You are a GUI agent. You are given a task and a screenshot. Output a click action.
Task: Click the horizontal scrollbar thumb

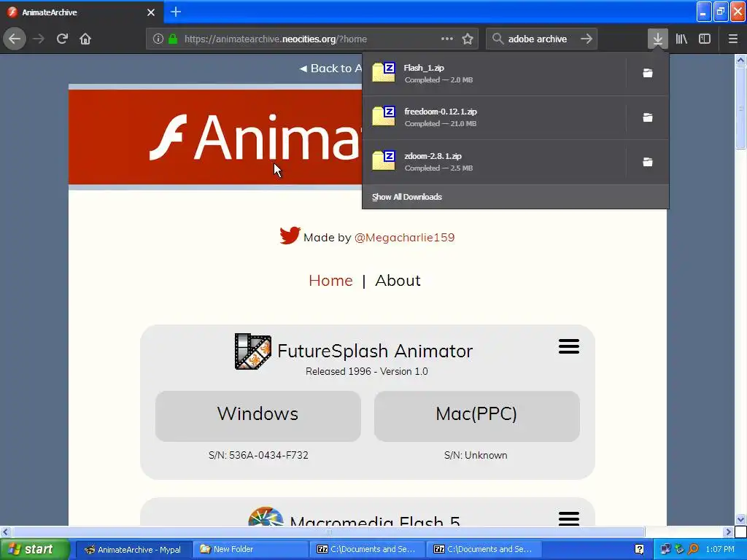(x=328, y=532)
